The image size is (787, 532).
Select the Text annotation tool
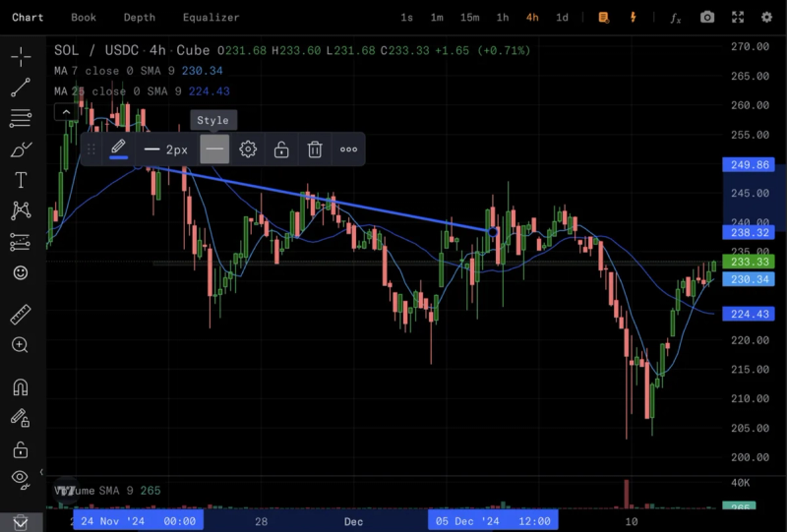click(21, 180)
